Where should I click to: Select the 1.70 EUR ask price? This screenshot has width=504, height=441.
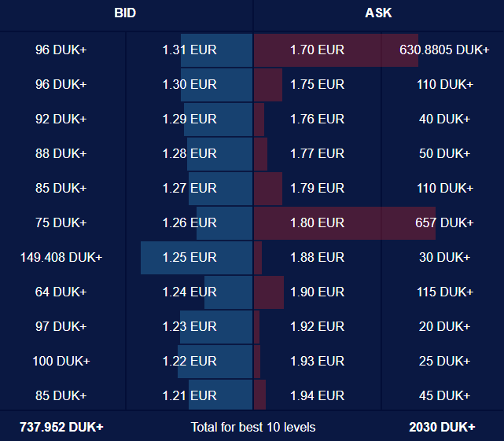click(x=317, y=50)
